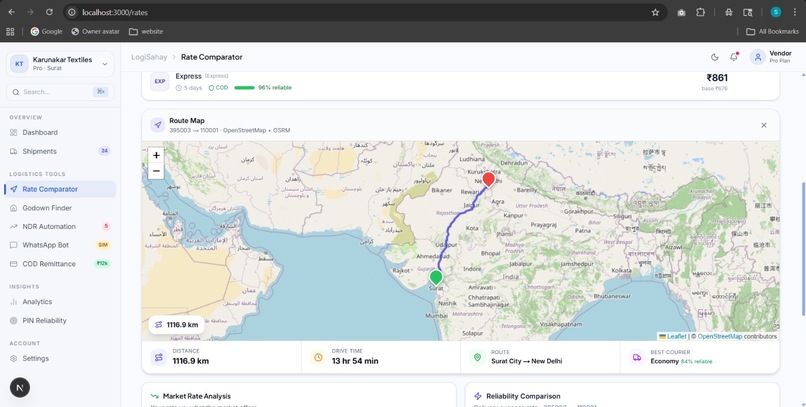Expand the Karunakar Textiles account switcher
This screenshot has height=407, width=806.
[x=61, y=64]
